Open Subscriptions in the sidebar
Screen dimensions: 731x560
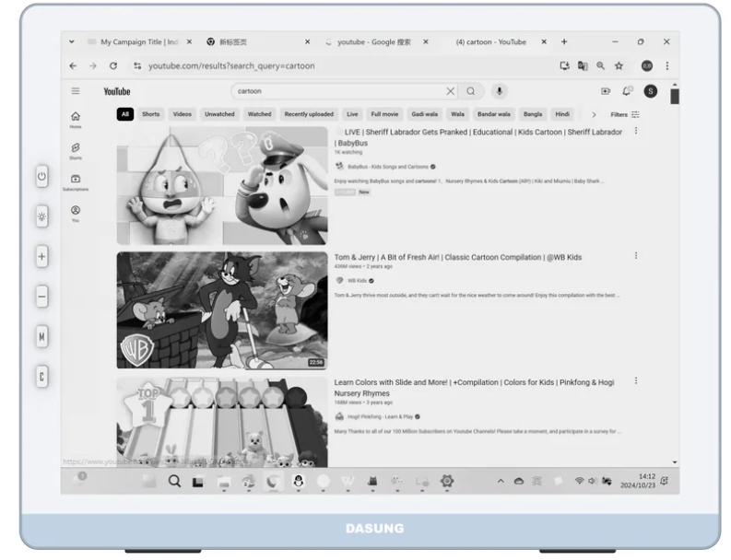coord(76,181)
